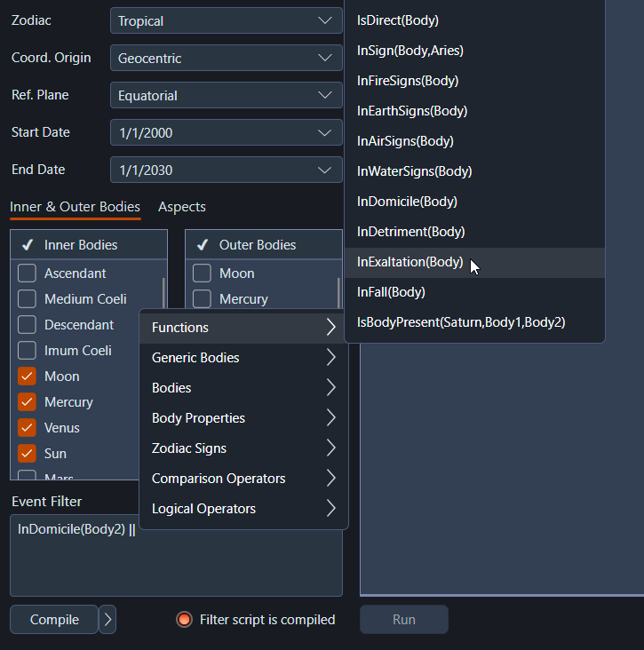Open the Body Properties submenu
The width and height of the screenshot is (644, 650).
244,418
